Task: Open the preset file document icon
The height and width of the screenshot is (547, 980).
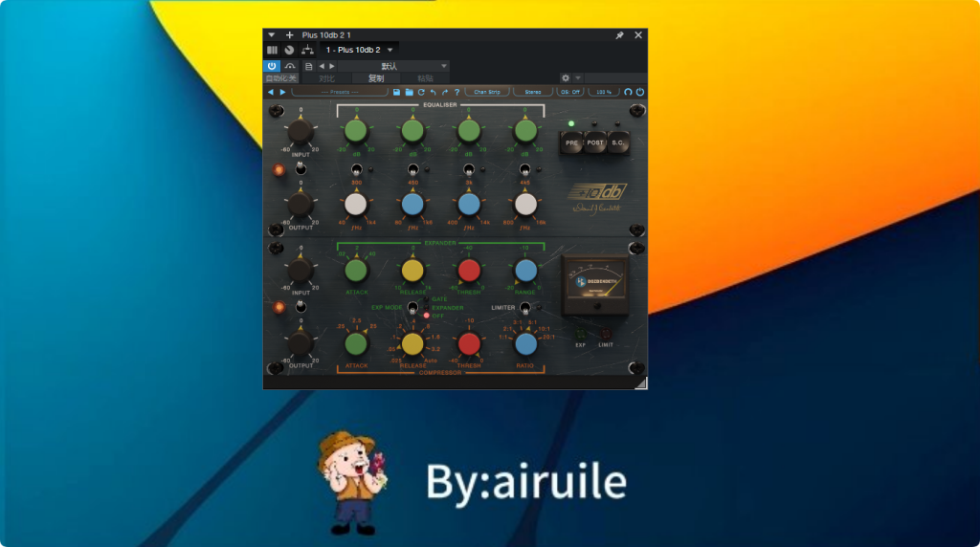Action: point(309,66)
